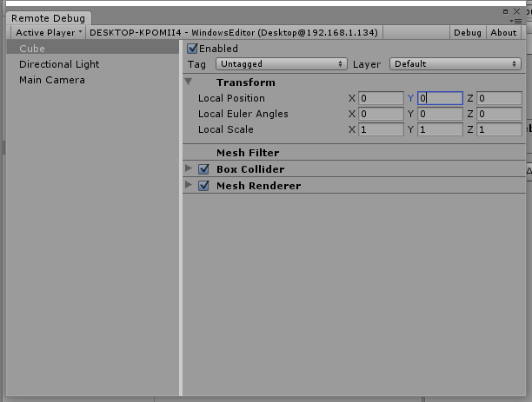This screenshot has height=402, width=532.
Task: Click the Local Position X field
Action: tap(381, 98)
